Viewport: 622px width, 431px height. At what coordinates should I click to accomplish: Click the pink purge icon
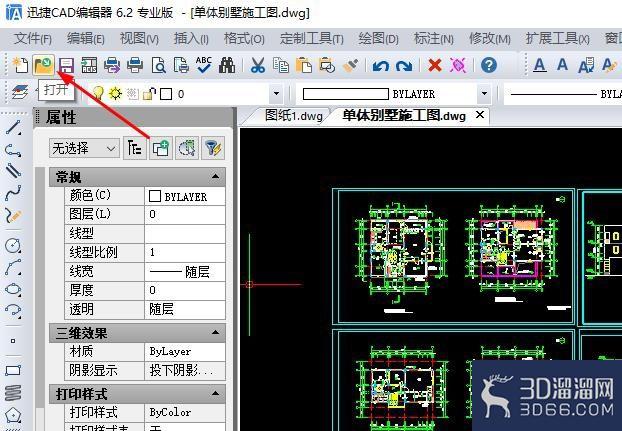click(x=458, y=65)
